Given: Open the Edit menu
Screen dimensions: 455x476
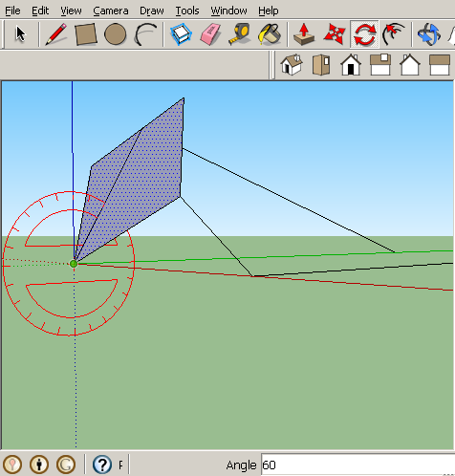Looking at the screenshot, I should click(40, 11).
